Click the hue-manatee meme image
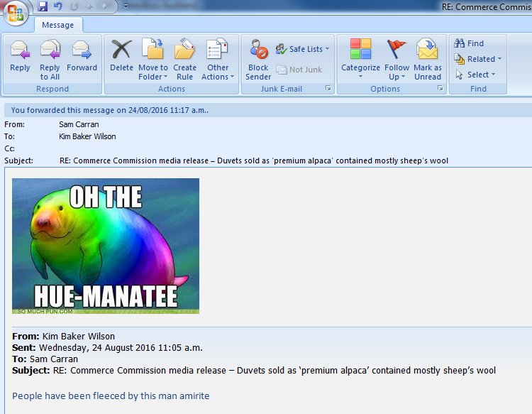The height and width of the screenshot is (414, 532). pos(106,246)
